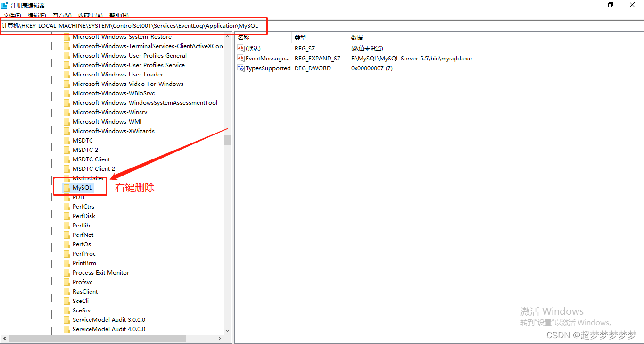Click the tree pane horizontal scrollbar thumb
This screenshot has height=344, width=644.
pyautogui.click(x=98, y=338)
